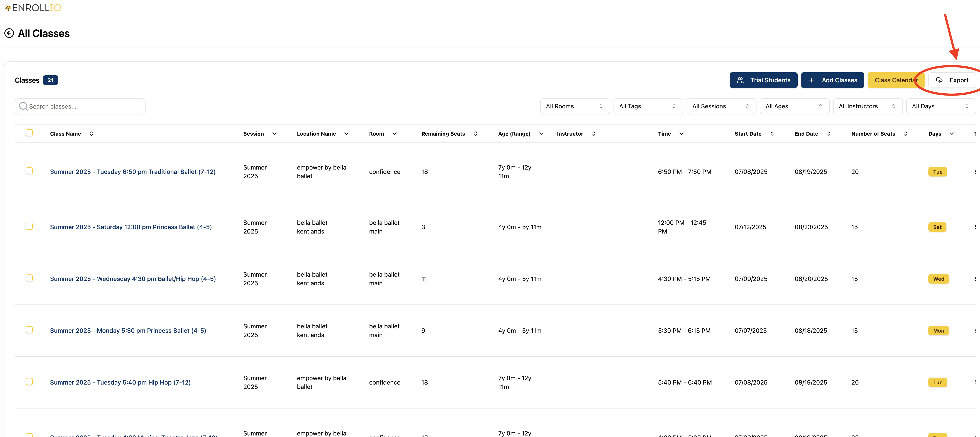The width and height of the screenshot is (980, 437).
Task: Click end date 08/20/2025
Action: coord(811,279)
